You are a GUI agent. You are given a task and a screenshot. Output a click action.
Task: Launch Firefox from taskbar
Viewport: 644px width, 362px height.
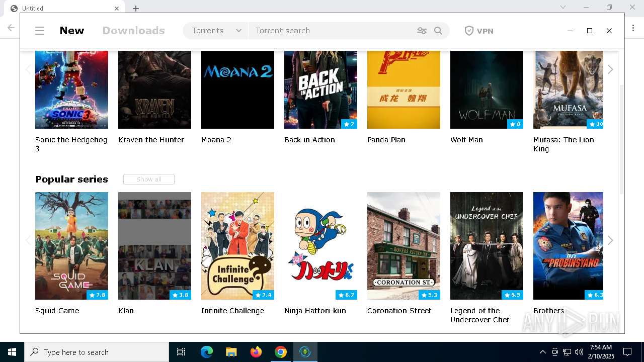point(256,352)
